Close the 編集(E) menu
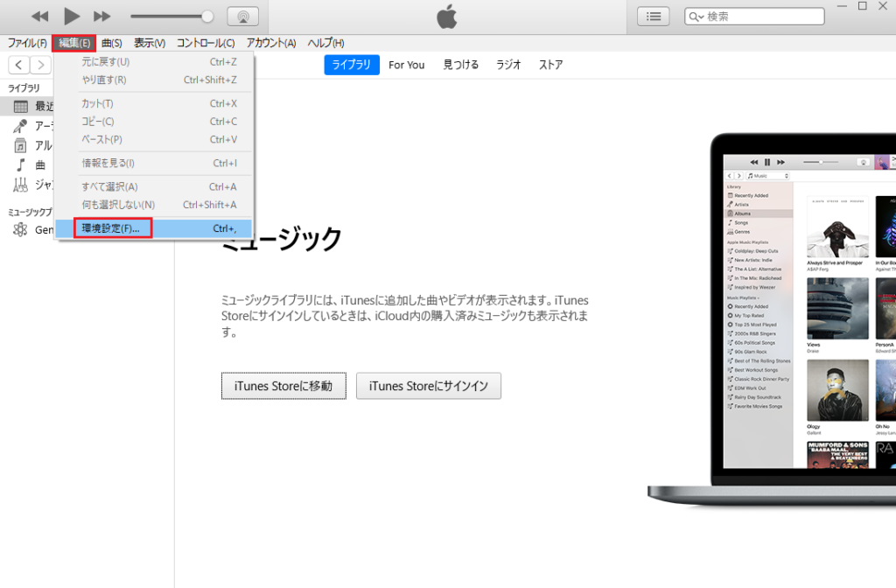Screen dimensions: 896x588 (74, 43)
